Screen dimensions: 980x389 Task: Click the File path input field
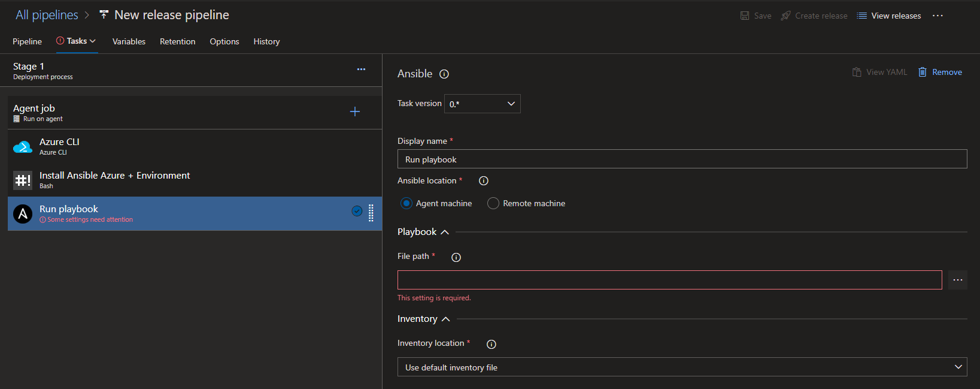pyautogui.click(x=669, y=280)
